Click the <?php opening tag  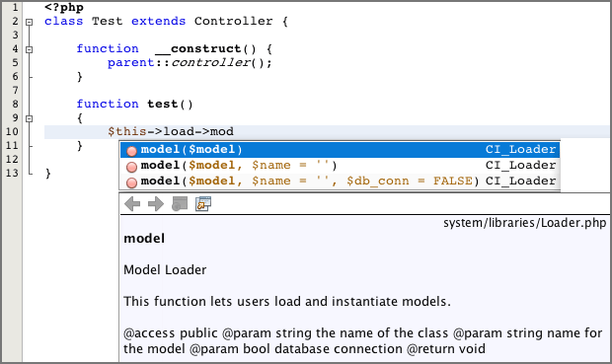click(x=64, y=8)
